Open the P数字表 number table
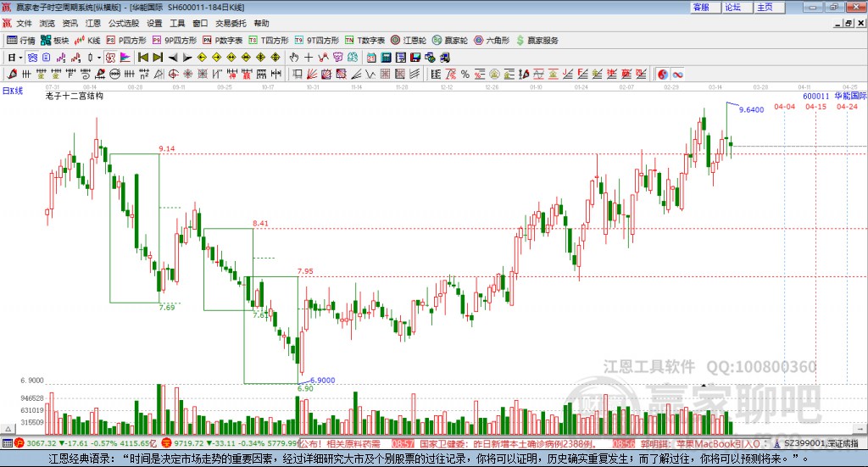868x467 pixels. [x=223, y=41]
